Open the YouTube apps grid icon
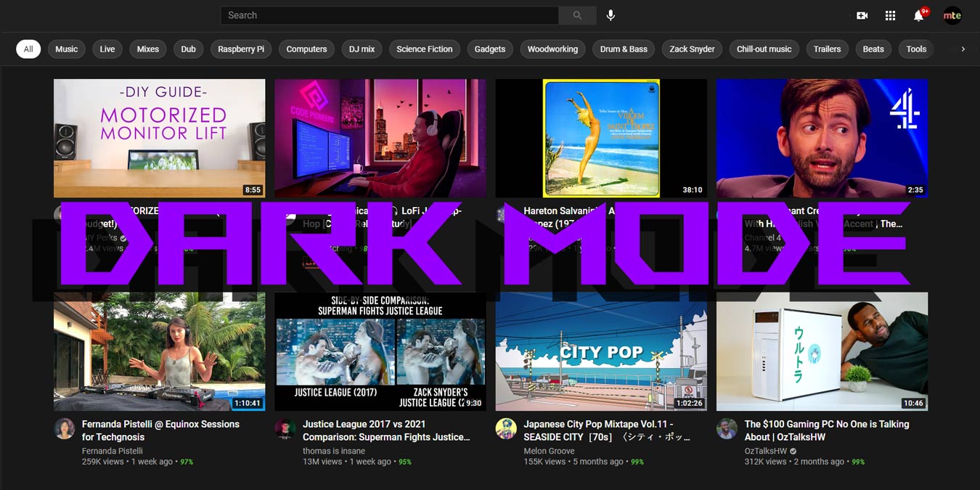980x490 pixels. tap(890, 15)
